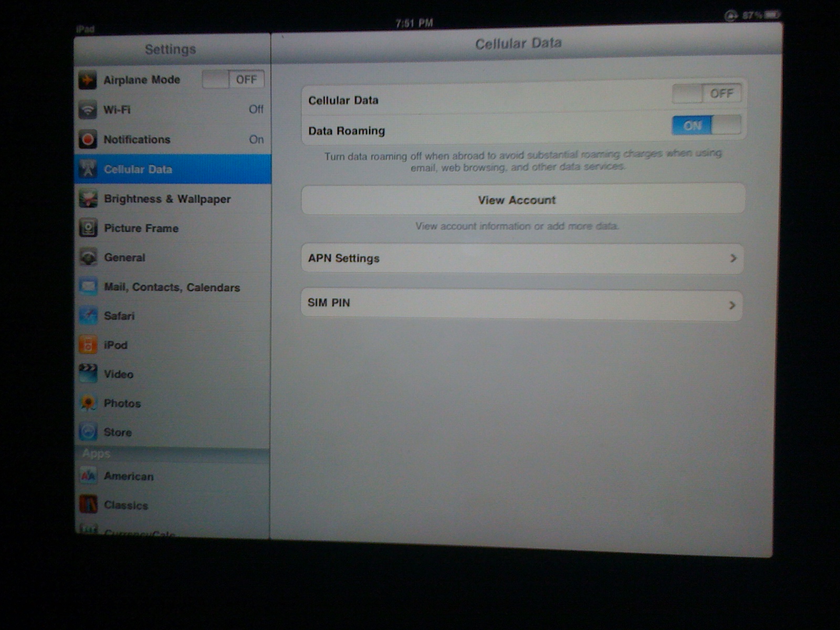Open SIM PIN using its chevron
Screen dimensions: 840x630
(x=732, y=305)
